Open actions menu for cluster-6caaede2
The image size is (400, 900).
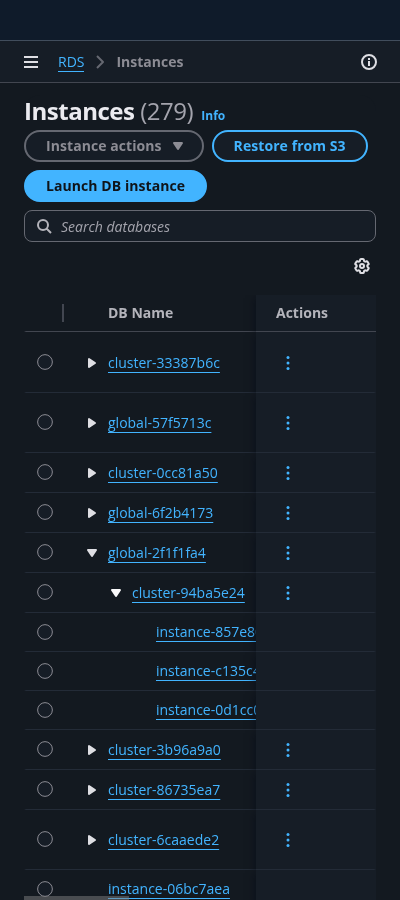[288, 840]
